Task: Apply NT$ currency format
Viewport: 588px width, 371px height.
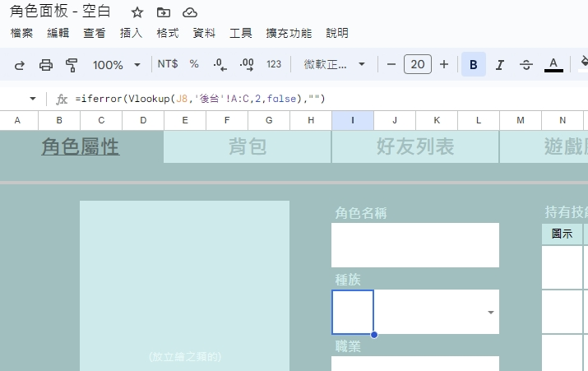Action: point(168,64)
